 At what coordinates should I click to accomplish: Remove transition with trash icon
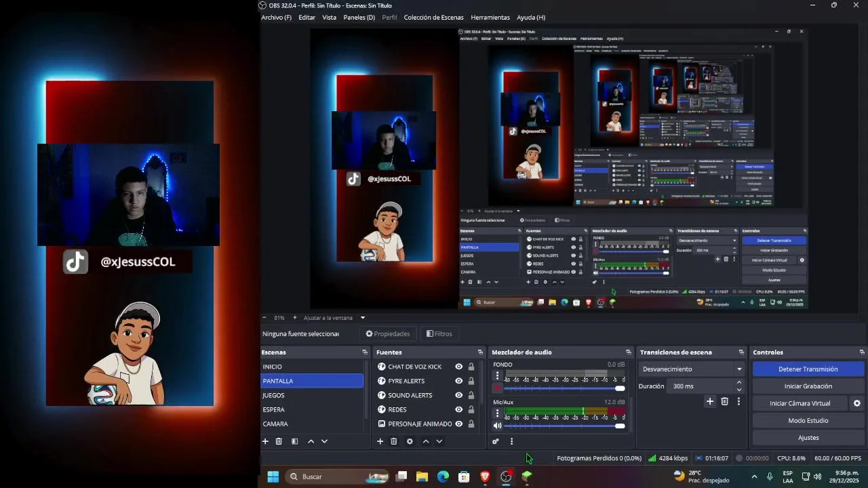(x=724, y=401)
